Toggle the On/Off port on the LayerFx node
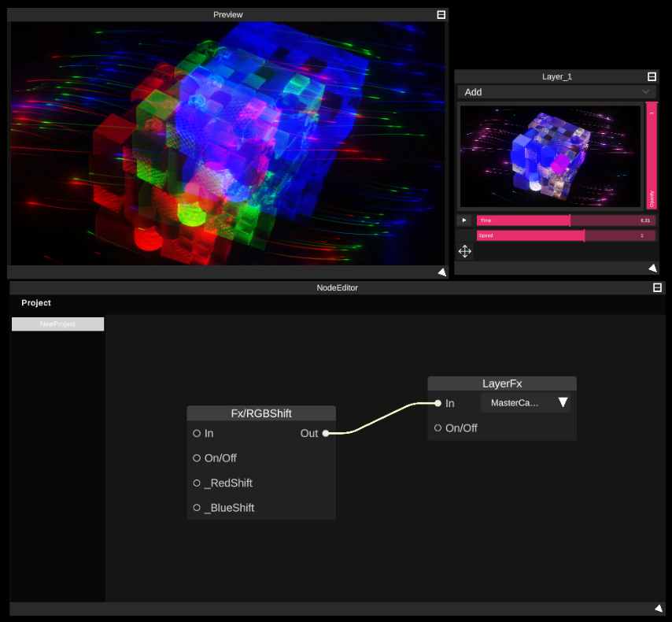672x622 pixels. (x=438, y=428)
